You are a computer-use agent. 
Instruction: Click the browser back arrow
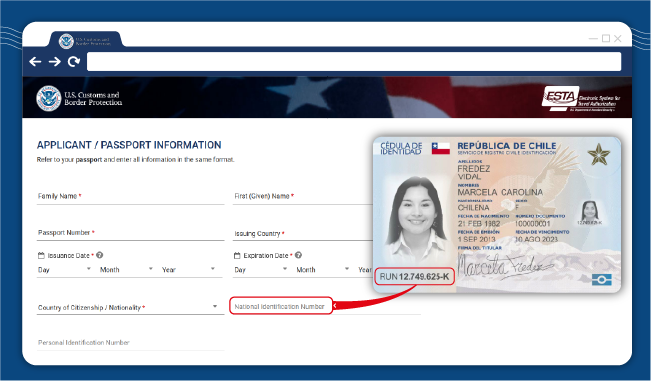(x=35, y=61)
